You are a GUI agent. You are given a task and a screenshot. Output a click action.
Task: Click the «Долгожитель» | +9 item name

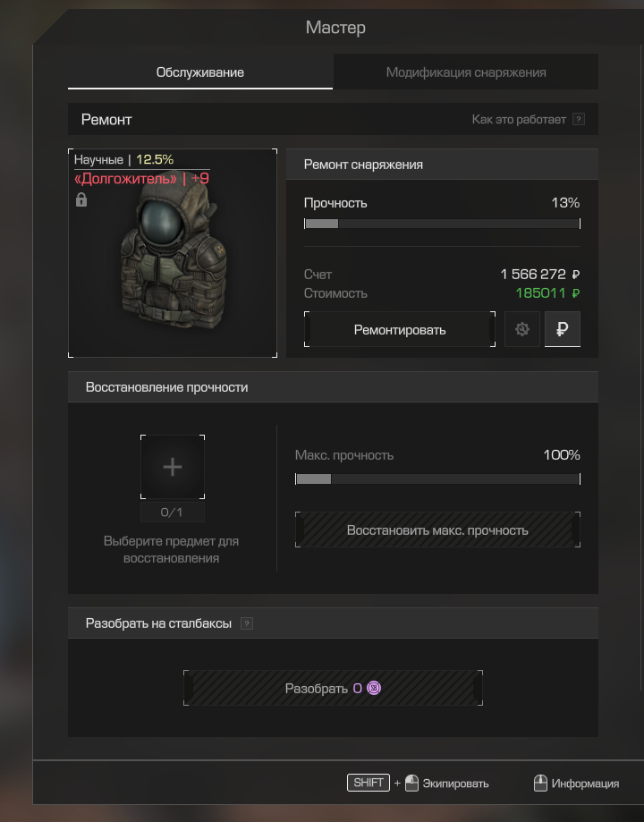(x=141, y=179)
